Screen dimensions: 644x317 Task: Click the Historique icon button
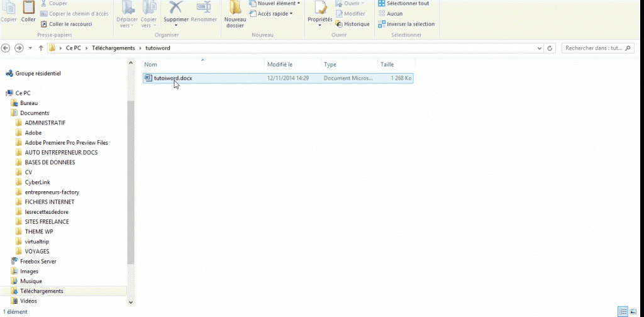pyautogui.click(x=352, y=24)
